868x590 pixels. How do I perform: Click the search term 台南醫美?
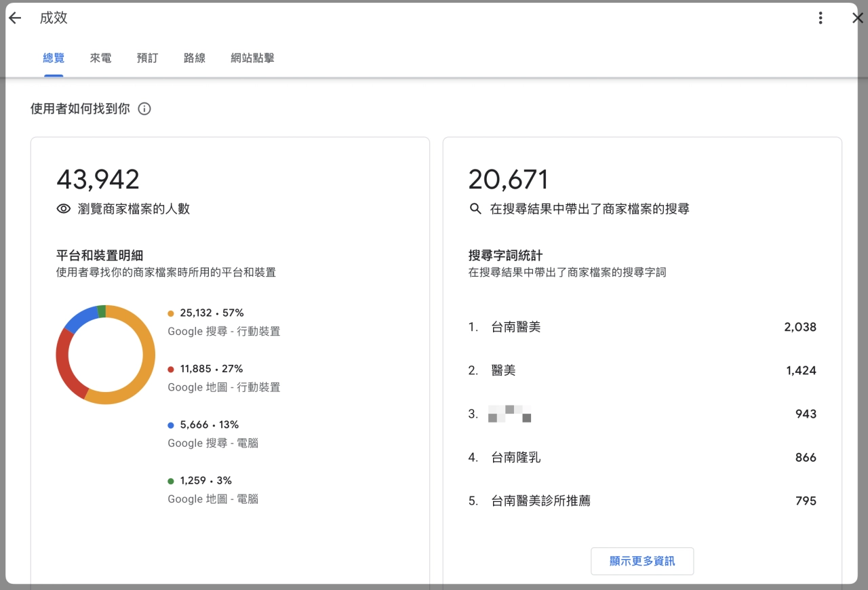pyautogui.click(x=516, y=327)
